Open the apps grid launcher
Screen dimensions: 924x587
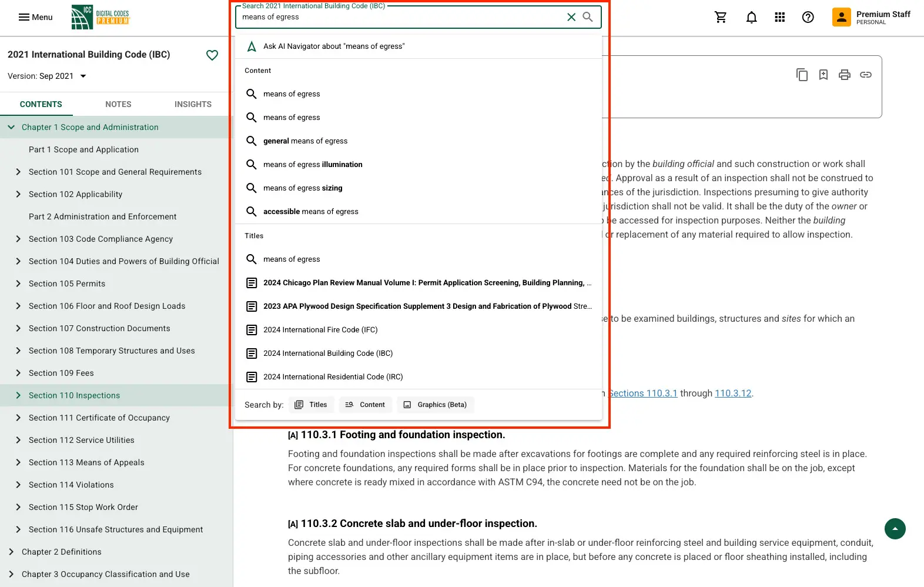pyautogui.click(x=780, y=18)
